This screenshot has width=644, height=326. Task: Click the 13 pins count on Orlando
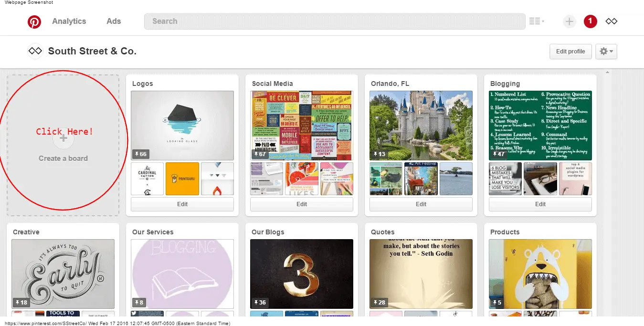[379, 154]
